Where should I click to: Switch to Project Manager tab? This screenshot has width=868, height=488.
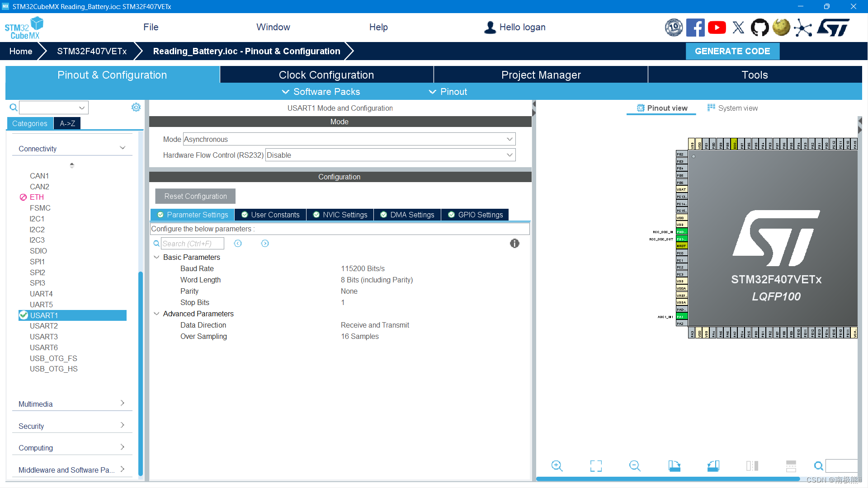(x=541, y=75)
